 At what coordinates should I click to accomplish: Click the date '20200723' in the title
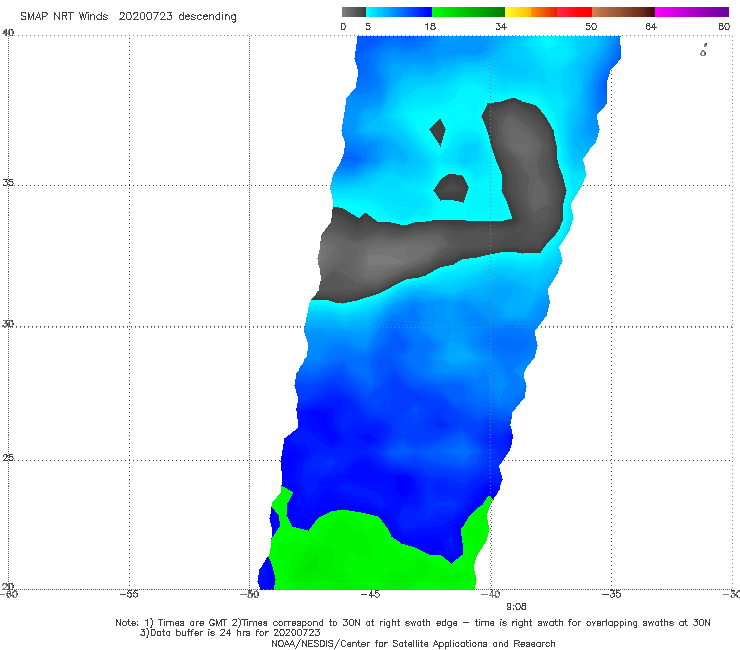point(145,16)
